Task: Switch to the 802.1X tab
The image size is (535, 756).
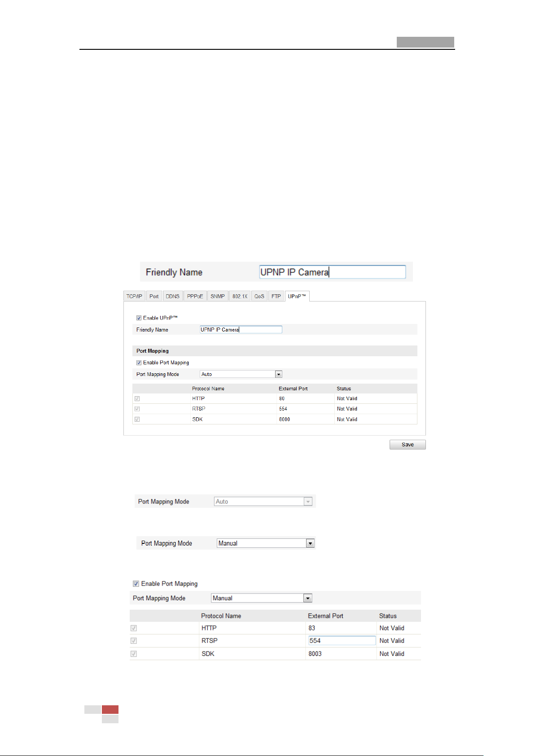Action: tap(240, 296)
